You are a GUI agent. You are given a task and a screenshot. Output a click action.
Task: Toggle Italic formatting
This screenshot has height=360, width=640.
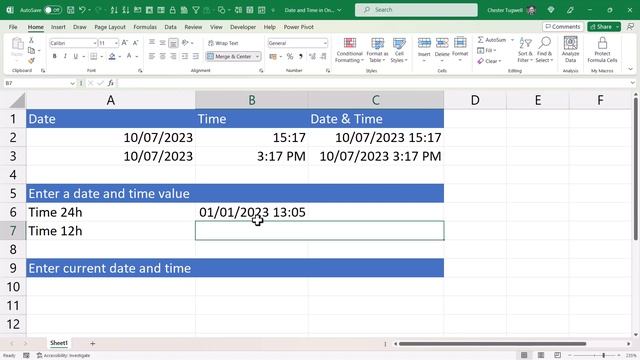[65, 56]
